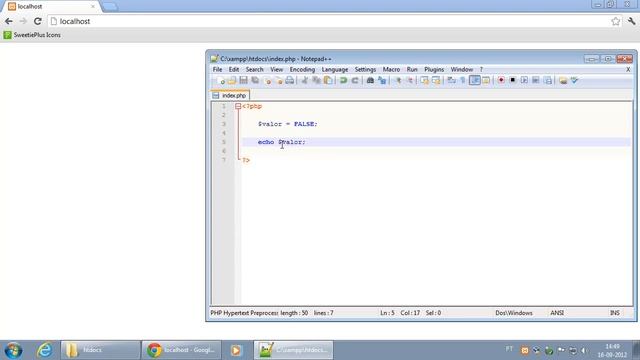Undo with the green arrow icon
640x360 pixels.
tap(343, 80)
